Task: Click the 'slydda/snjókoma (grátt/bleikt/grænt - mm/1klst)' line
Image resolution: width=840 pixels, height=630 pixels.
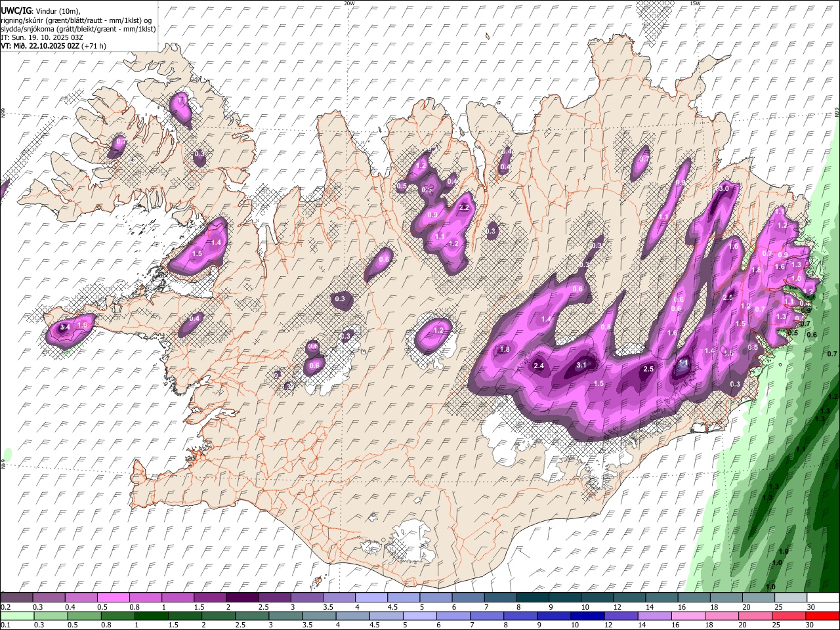Action: pyautogui.click(x=78, y=28)
